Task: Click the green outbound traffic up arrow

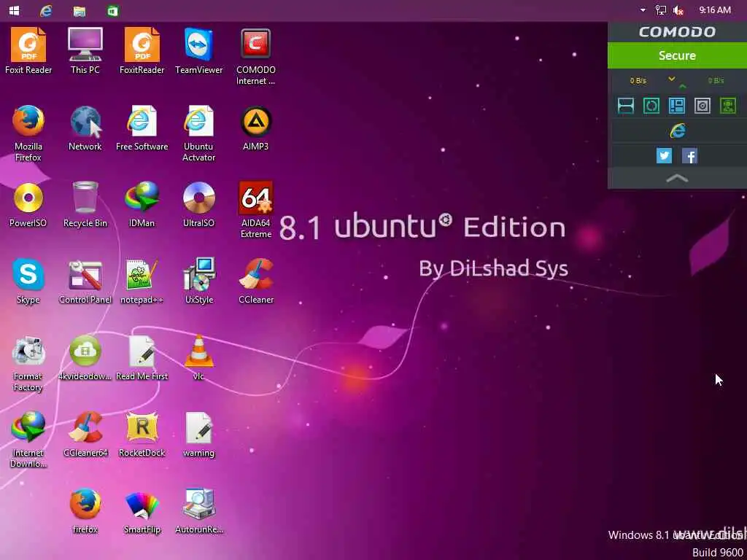Action: pos(683,86)
